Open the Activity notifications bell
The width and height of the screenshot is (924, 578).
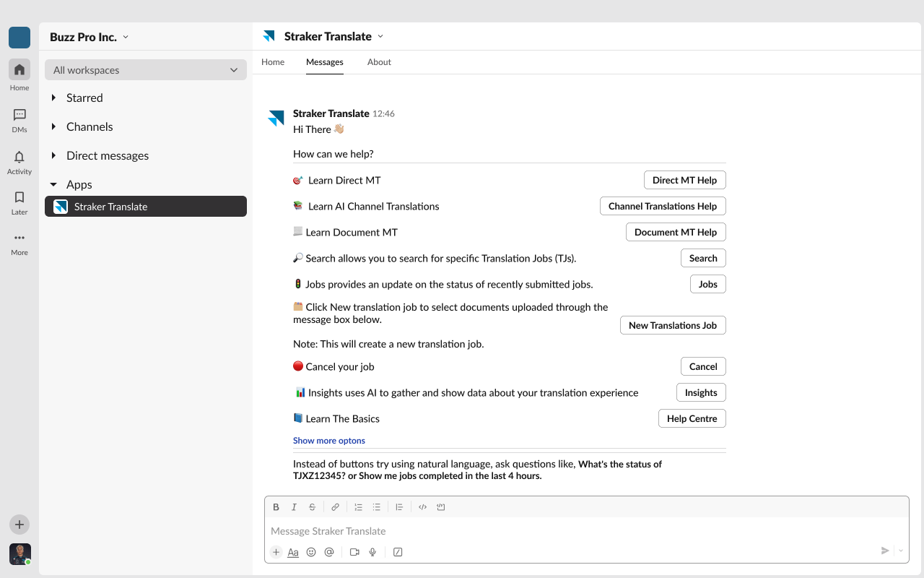click(19, 162)
